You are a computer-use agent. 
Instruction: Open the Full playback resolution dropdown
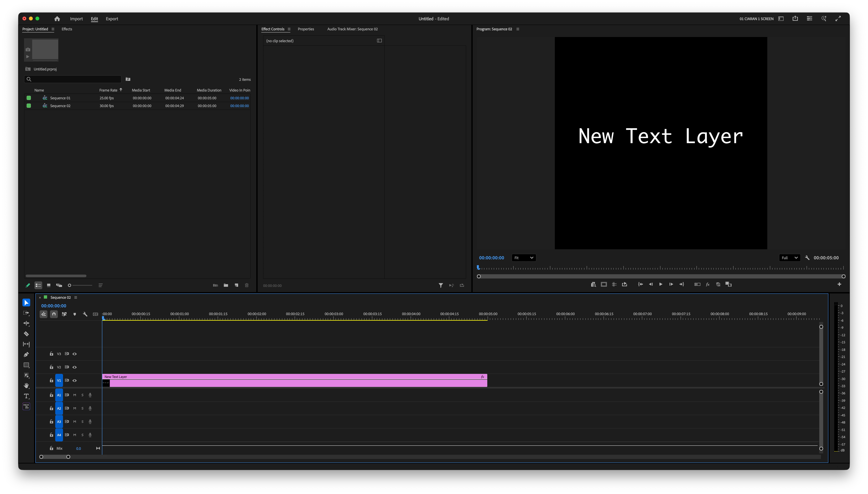tap(789, 258)
